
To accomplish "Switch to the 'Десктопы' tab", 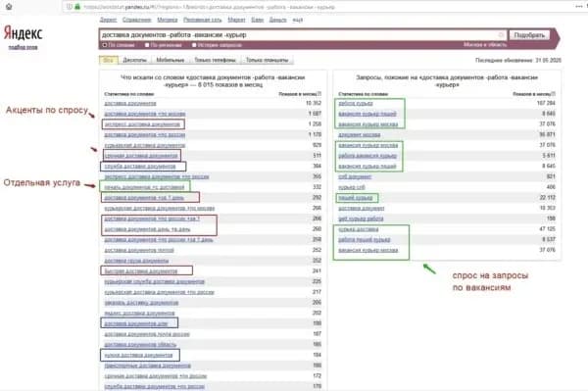I will click(134, 60).
